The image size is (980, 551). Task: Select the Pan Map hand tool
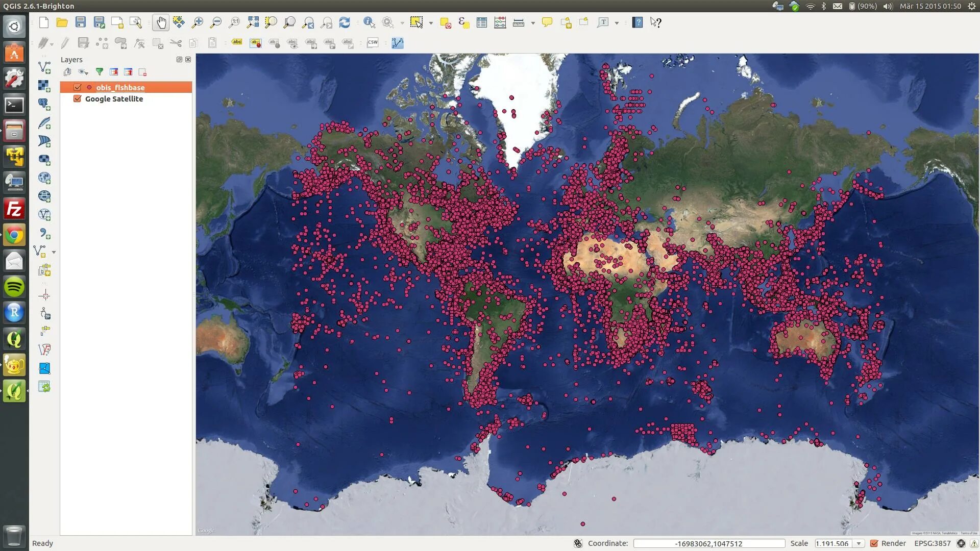(x=161, y=22)
